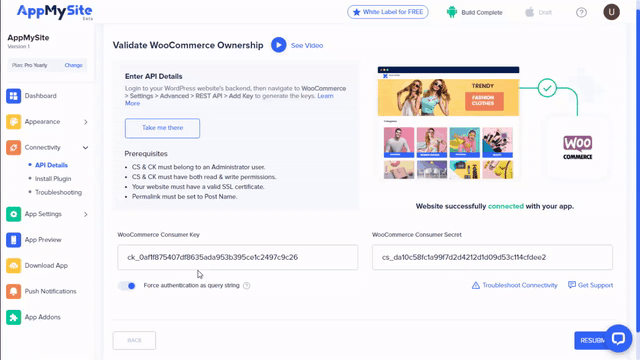Screen dimensions: 640x360
Task: Open Push Notifications menu label
Action: coord(51,291)
